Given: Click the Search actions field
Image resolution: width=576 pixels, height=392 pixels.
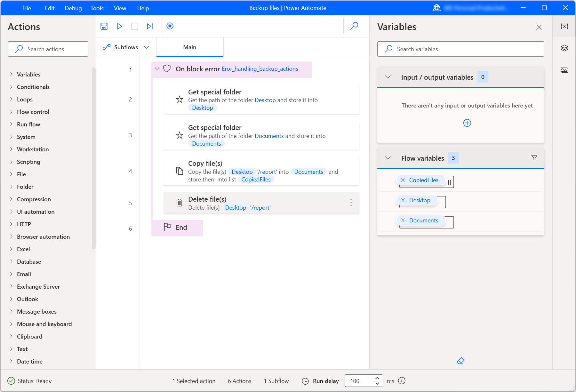Looking at the screenshot, I should [x=48, y=49].
